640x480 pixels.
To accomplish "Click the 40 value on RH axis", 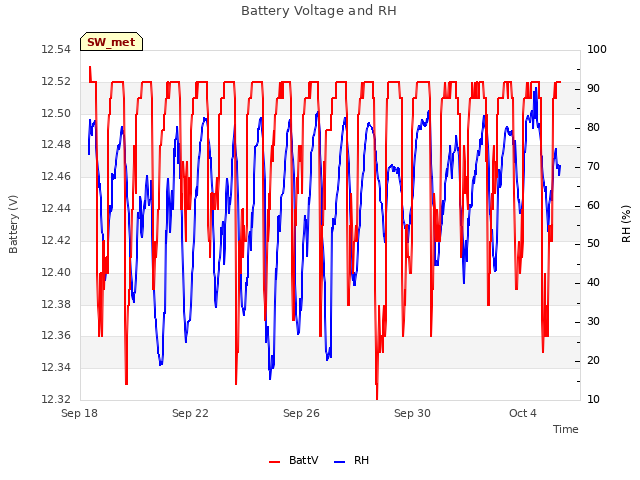I will click(593, 282).
